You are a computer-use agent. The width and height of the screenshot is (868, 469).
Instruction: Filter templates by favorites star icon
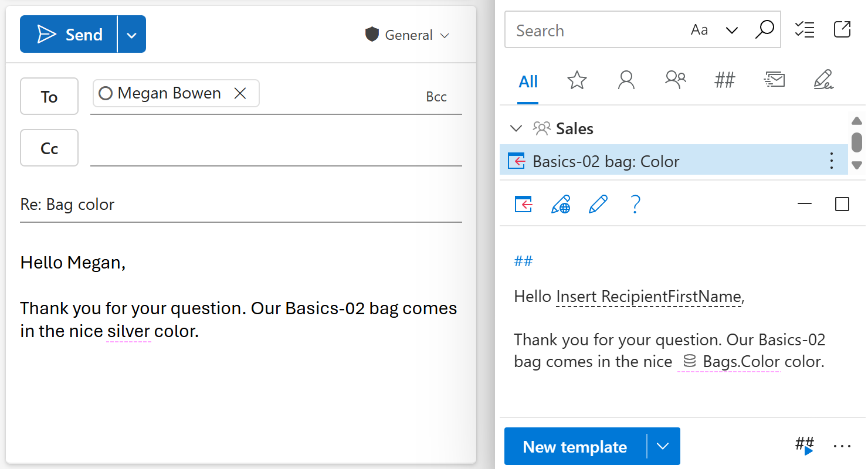pyautogui.click(x=577, y=80)
